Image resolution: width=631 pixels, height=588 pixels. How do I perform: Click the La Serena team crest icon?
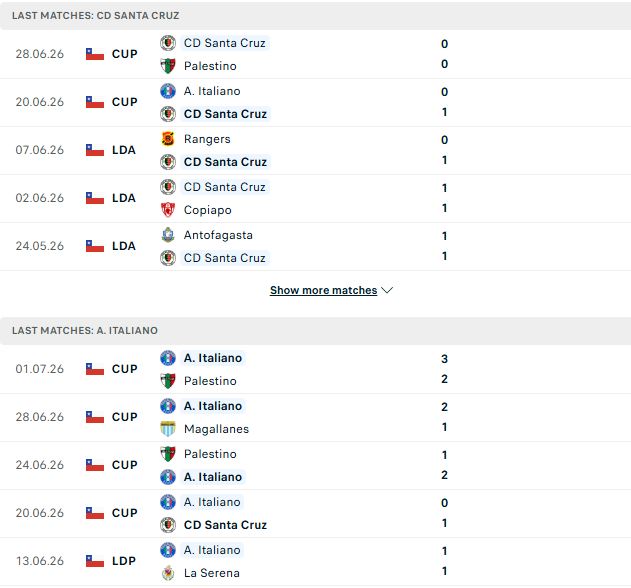[x=168, y=573]
